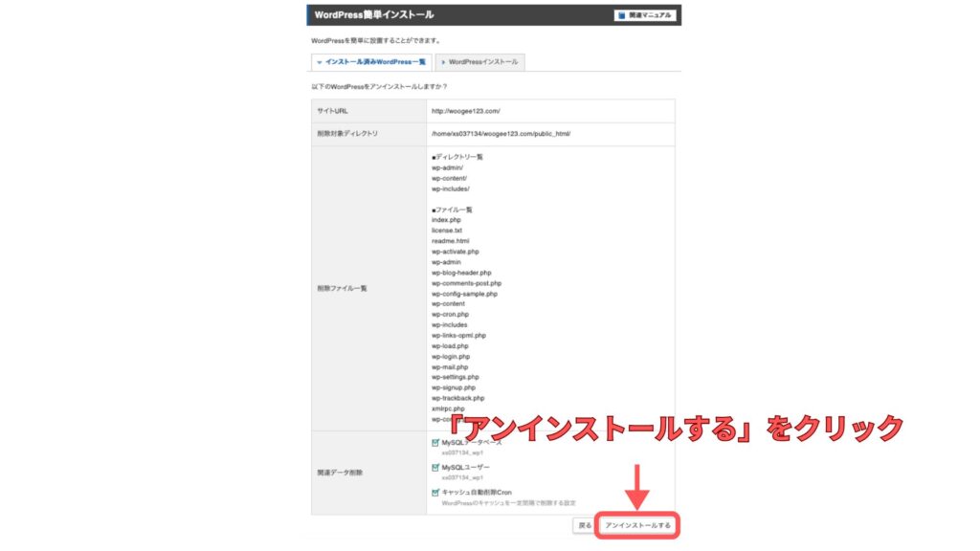The width and height of the screenshot is (980, 551).
Task: Select the wp-mail.php file entry
Action: coord(450,367)
